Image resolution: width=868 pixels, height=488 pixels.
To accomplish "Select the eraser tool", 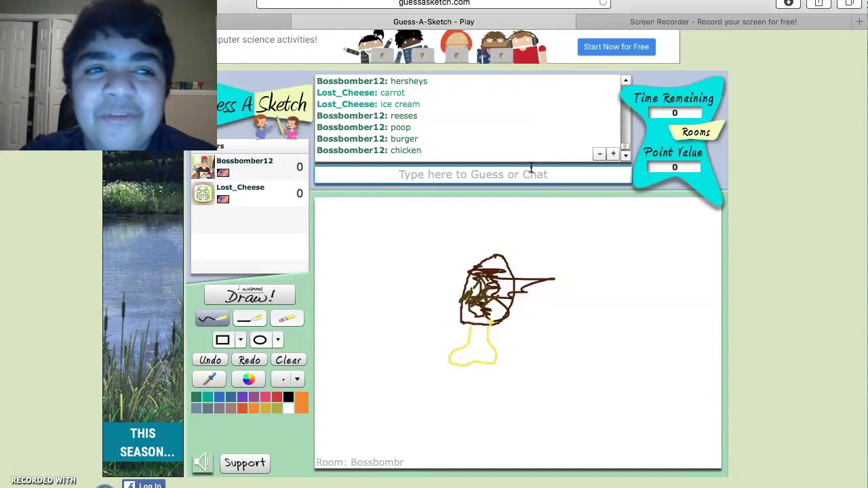I will (x=287, y=319).
